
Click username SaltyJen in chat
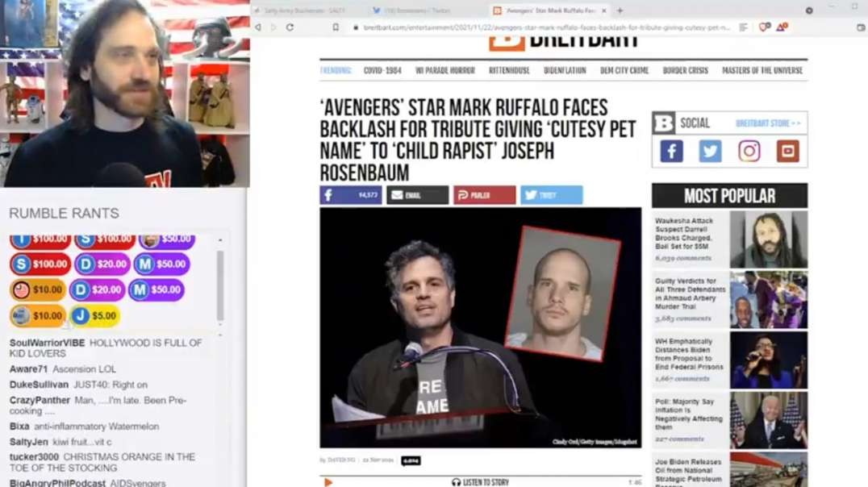[x=29, y=442]
